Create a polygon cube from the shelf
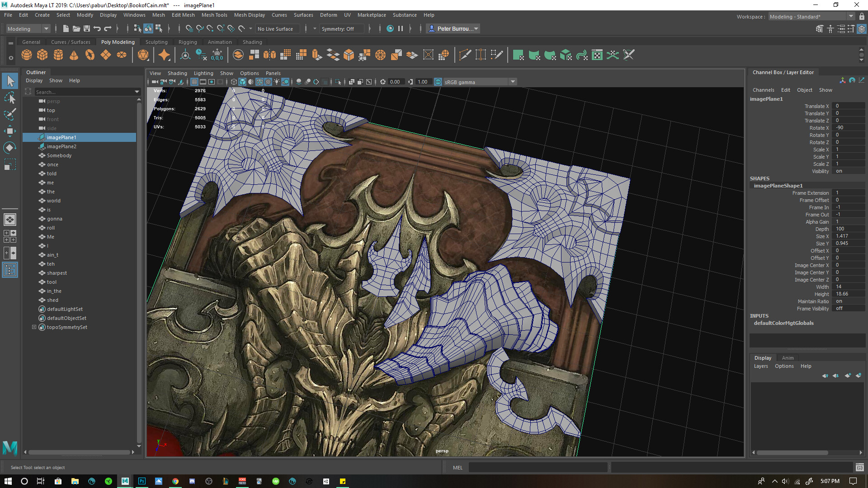The width and height of the screenshot is (868, 488). 42,55
